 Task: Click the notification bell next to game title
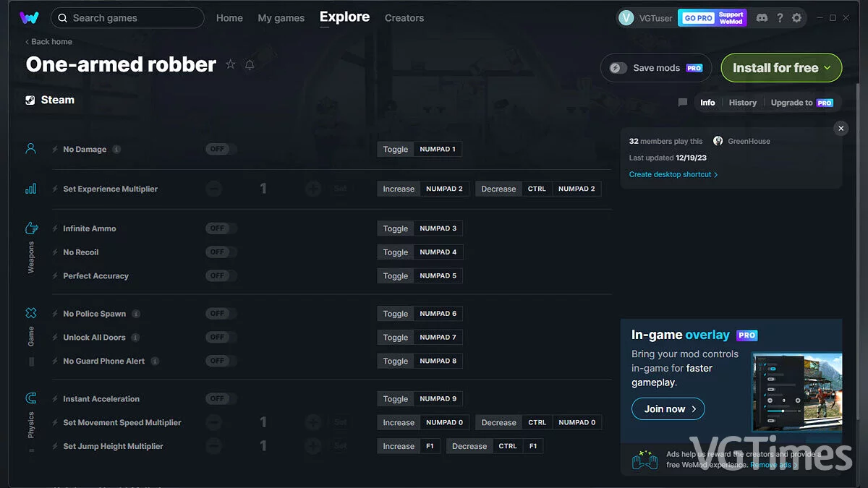pos(250,64)
